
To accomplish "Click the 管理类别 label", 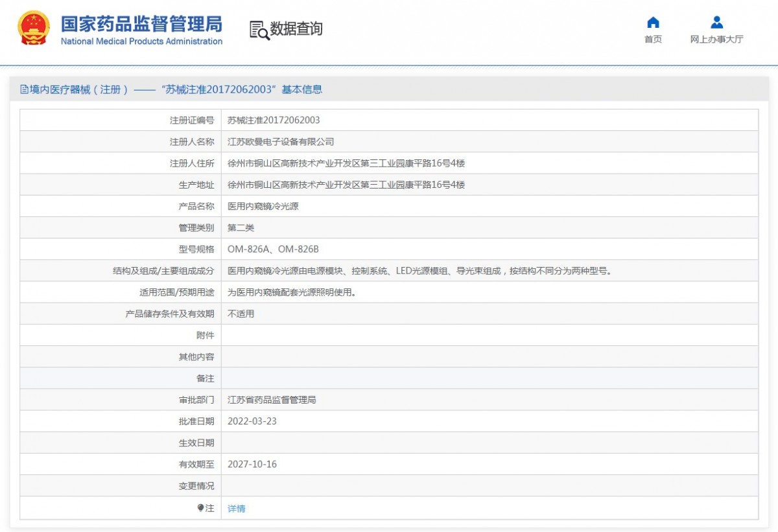I will 196,227.
